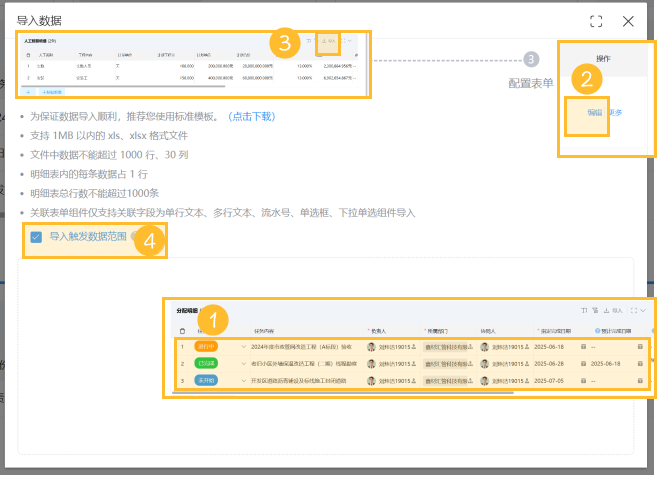Select the orange 进行中 status tag
Viewport: 657px width, 480px height.
point(206,347)
